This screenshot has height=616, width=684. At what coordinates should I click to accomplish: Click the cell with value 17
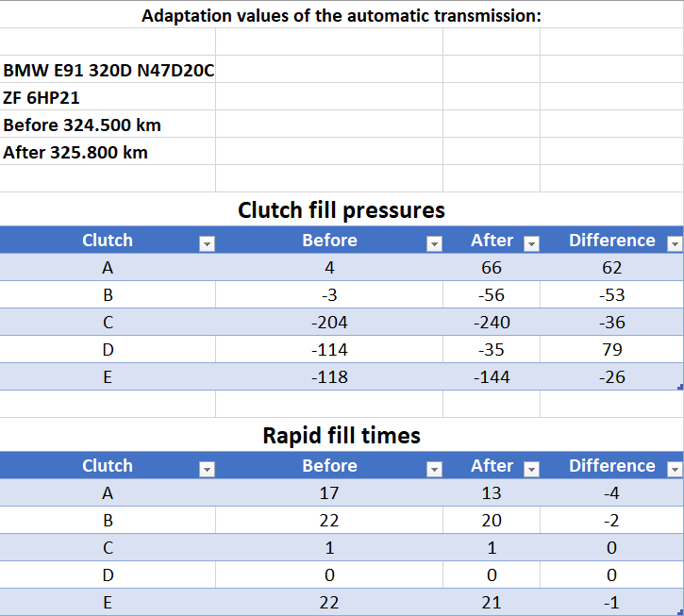tap(329, 492)
